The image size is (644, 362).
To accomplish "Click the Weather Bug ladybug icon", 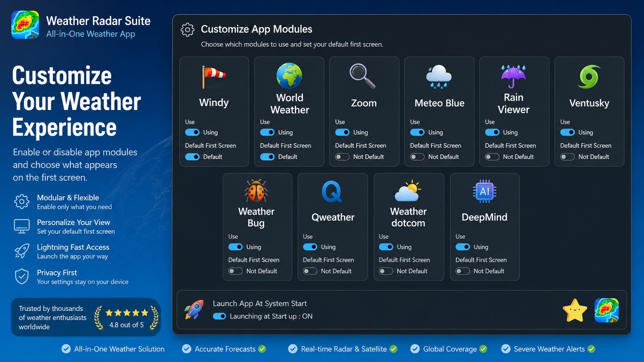I will tap(256, 191).
